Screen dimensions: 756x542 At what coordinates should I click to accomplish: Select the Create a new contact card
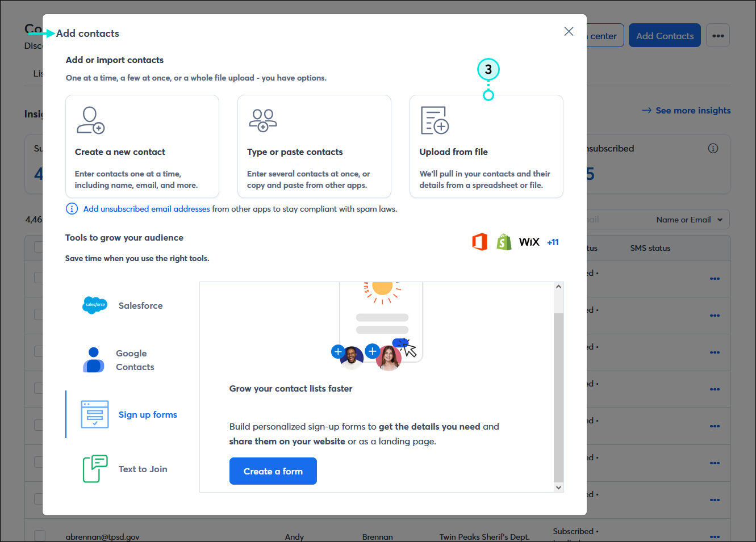142,146
